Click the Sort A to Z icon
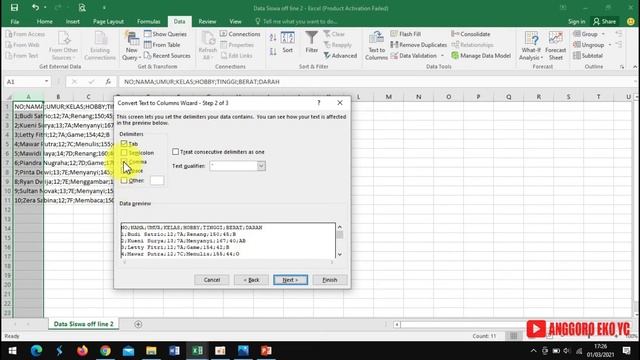The height and width of the screenshot is (360, 640). point(273,38)
